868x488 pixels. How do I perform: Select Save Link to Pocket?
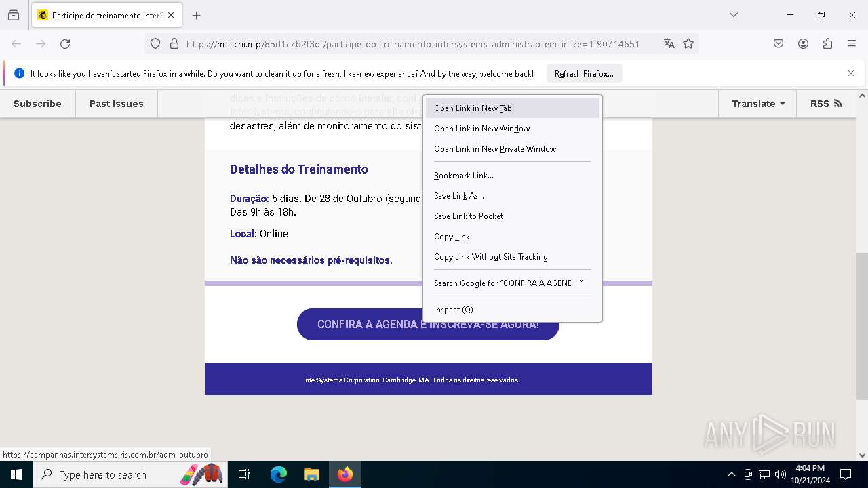(x=513, y=216)
